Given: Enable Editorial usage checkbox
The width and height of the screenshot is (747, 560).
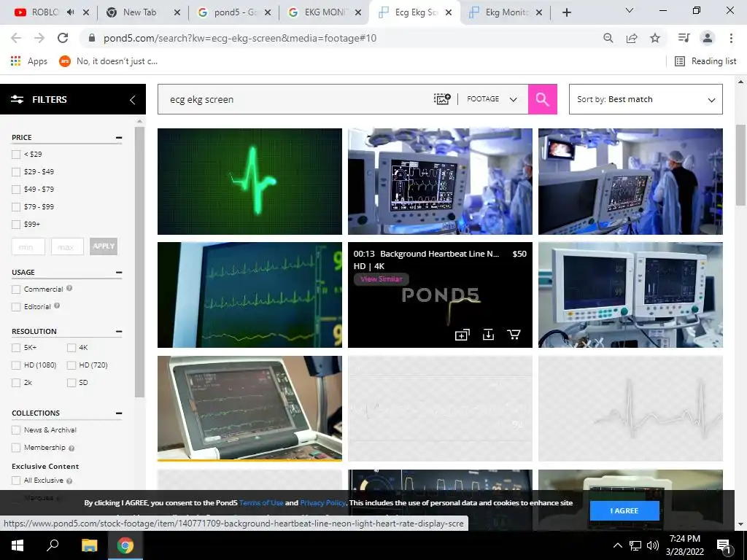Looking at the screenshot, I should click(16, 307).
